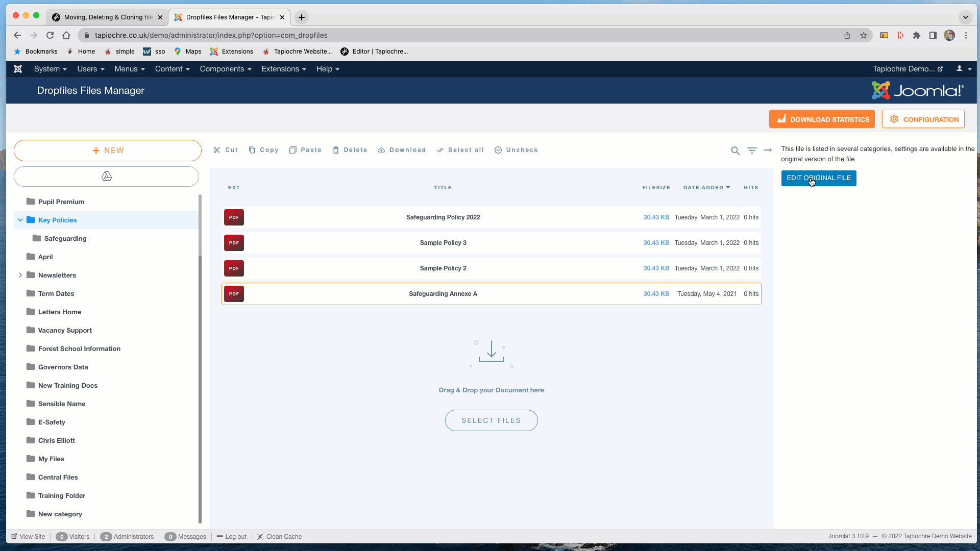The image size is (980, 551).
Task: Open Chrome three-dot menu
Action: (966, 35)
